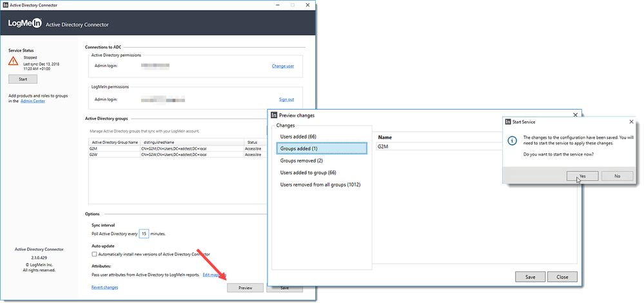Click distinguishedName column header
This screenshot has width=644, height=303.
(192, 142)
